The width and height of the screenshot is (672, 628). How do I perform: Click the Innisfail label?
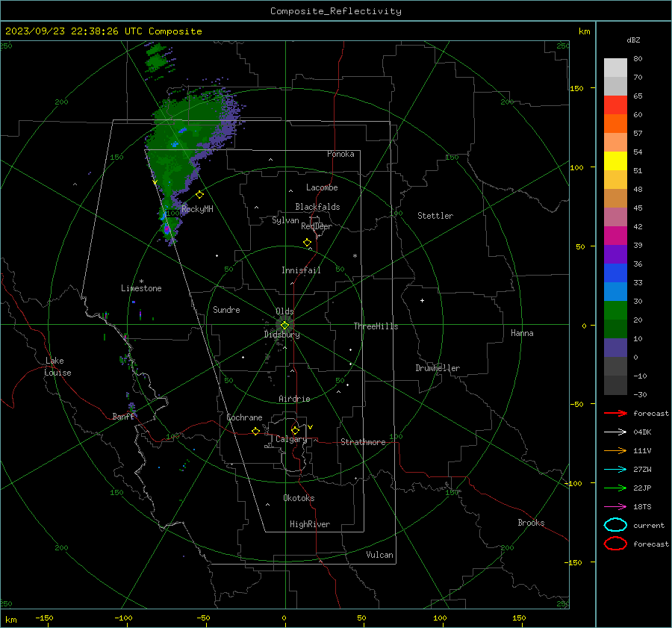(x=301, y=270)
